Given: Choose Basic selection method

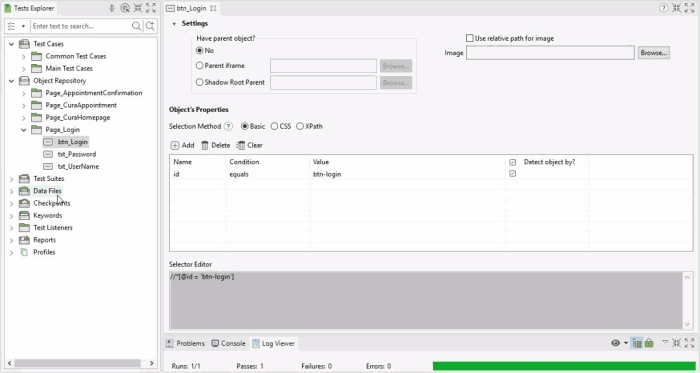Looking at the screenshot, I should tap(245, 126).
